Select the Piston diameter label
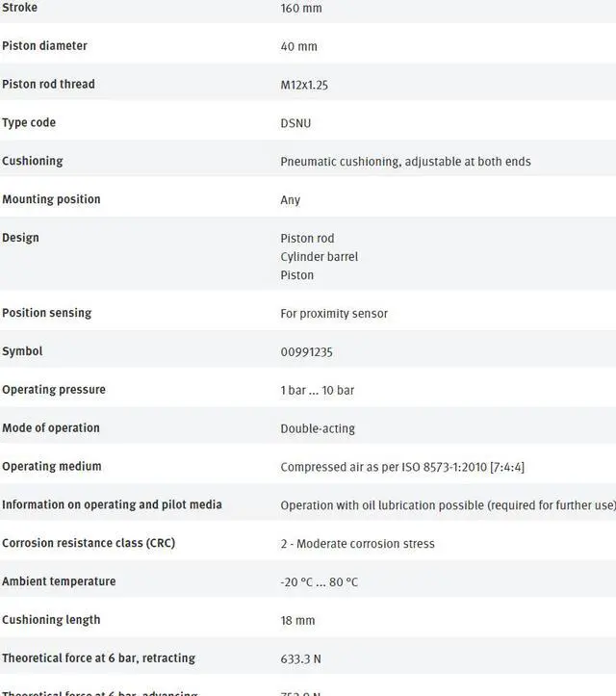The width and height of the screenshot is (616, 696). pyautogui.click(x=44, y=45)
